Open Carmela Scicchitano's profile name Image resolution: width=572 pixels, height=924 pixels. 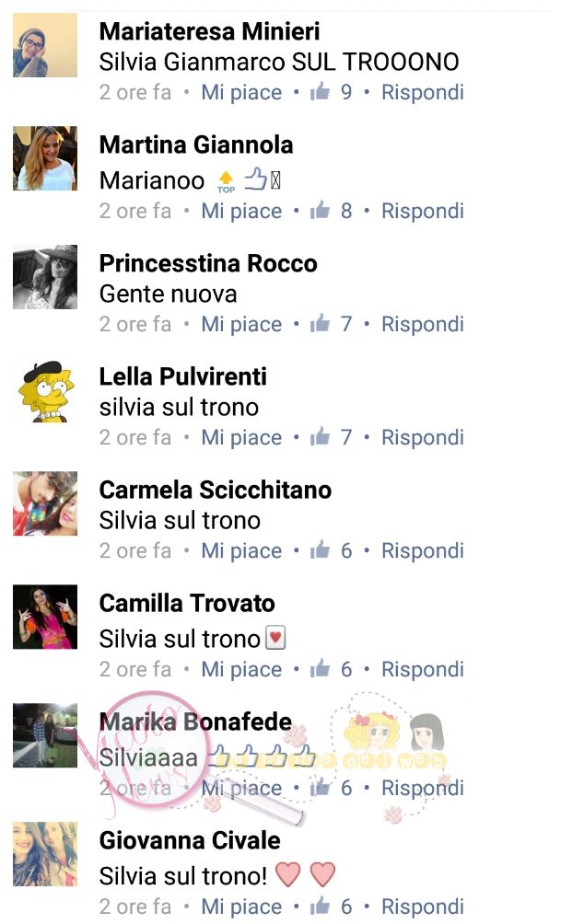tap(216, 490)
